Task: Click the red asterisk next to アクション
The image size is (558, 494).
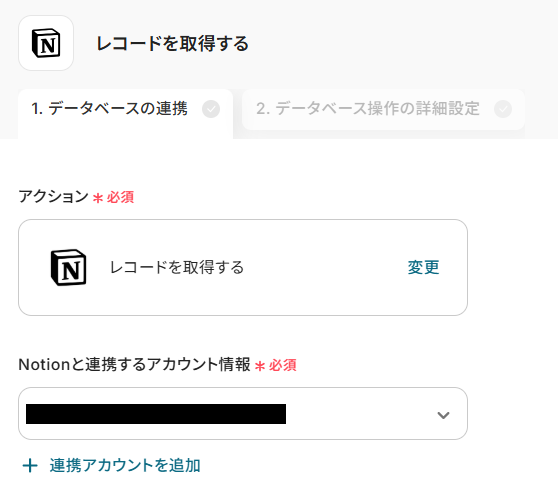Action: 98,198
